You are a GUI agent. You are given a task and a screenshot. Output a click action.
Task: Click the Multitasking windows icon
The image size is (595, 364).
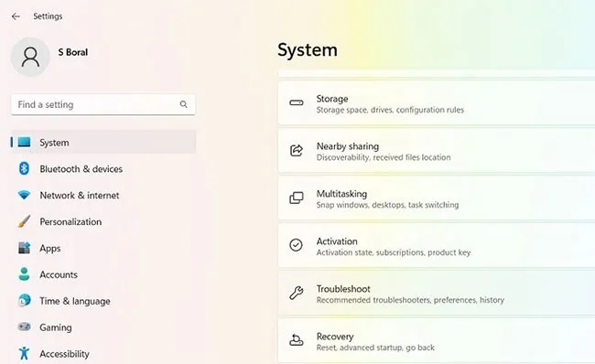[297, 198]
